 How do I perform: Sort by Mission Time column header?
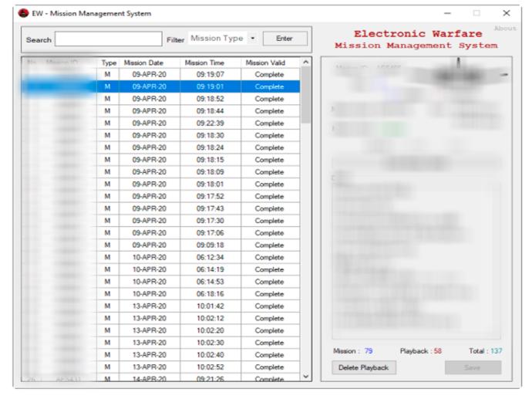coord(203,63)
